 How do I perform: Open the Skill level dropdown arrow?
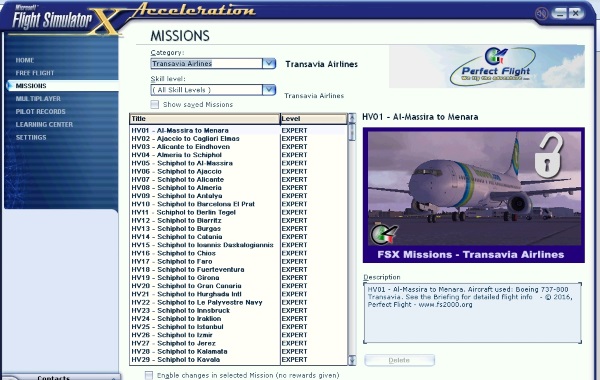pyautogui.click(x=269, y=90)
